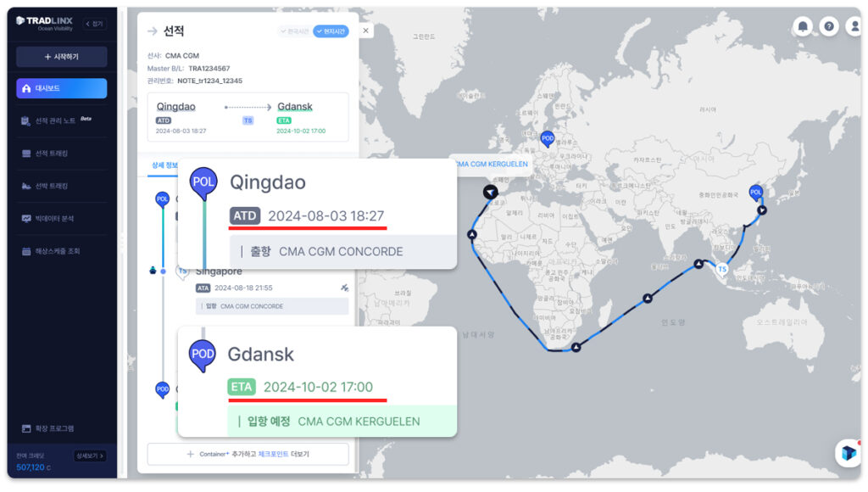868x492 pixels.
Task: Close the 선적 detail panel
Action: (365, 31)
